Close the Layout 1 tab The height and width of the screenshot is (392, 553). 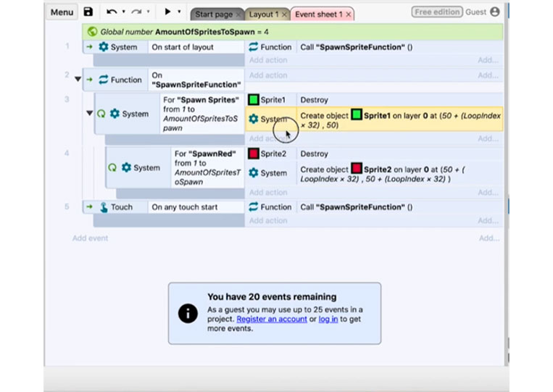(284, 14)
